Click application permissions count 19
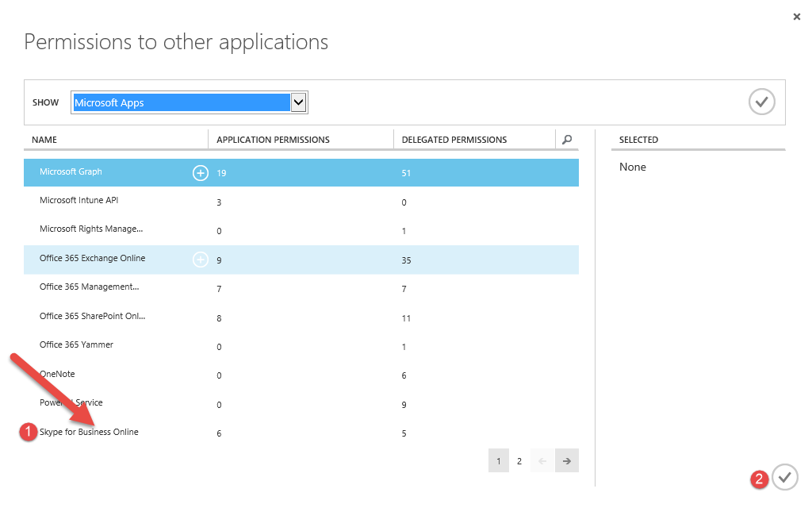Screen dimensions: 812x508 pyautogui.click(x=222, y=173)
